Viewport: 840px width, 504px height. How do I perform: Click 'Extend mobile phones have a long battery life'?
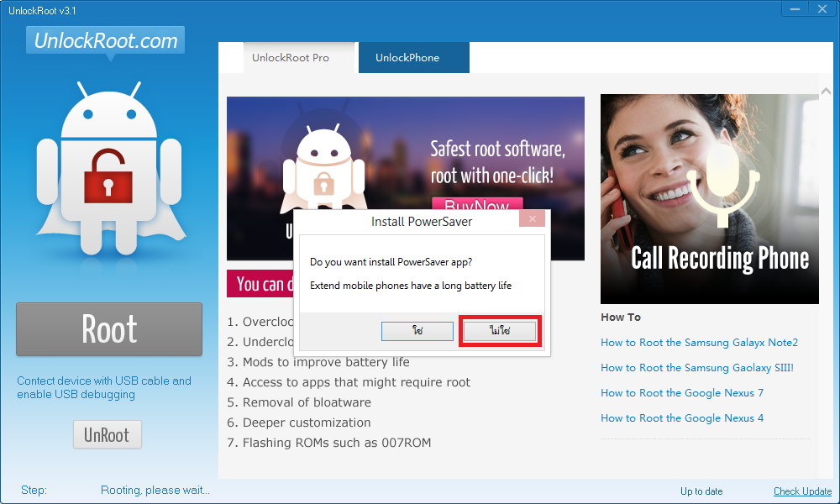coord(411,286)
